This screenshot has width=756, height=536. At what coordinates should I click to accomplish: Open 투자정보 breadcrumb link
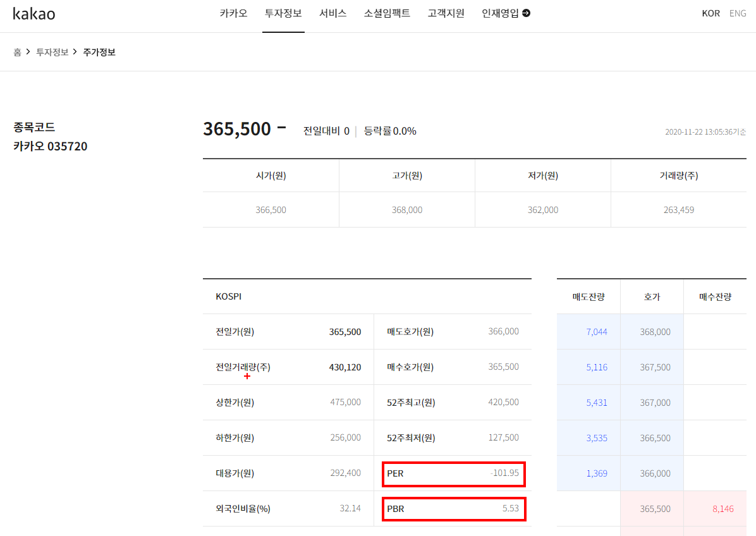tap(52, 52)
